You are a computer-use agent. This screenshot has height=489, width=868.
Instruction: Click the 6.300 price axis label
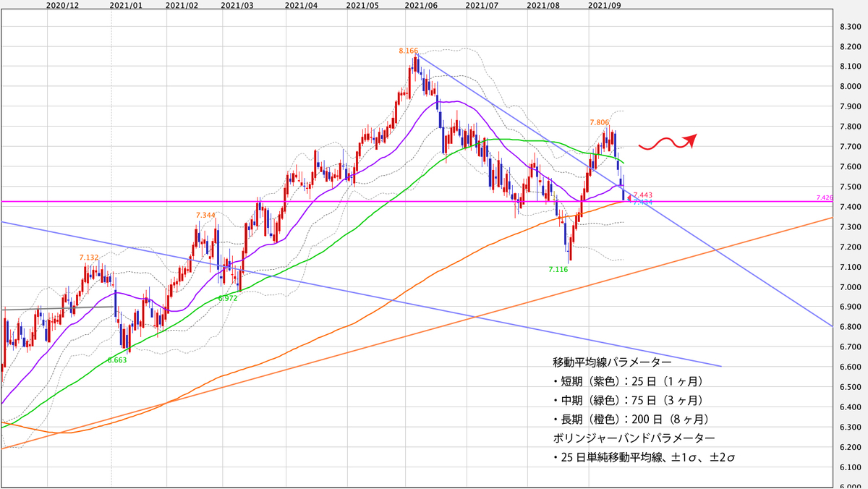(x=849, y=428)
